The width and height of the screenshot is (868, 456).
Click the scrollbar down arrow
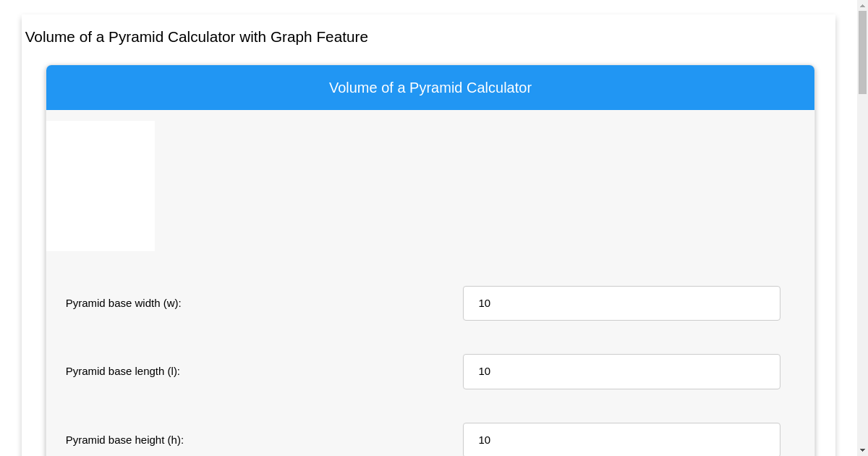(x=862, y=449)
